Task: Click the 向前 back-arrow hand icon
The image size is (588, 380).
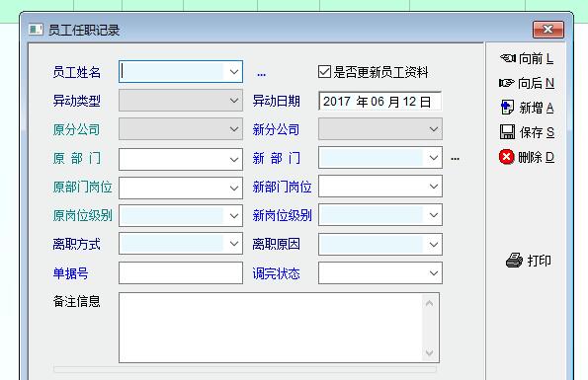Action: pyautogui.click(x=508, y=58)
